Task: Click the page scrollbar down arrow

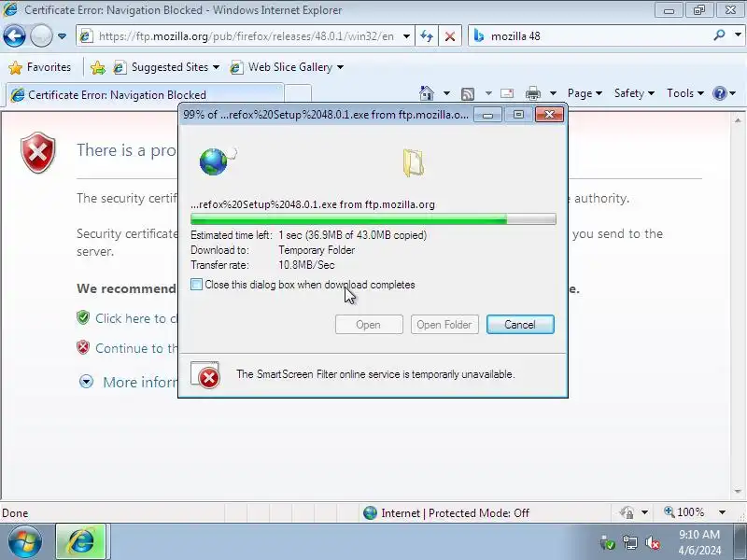Action: click(738, 491)
